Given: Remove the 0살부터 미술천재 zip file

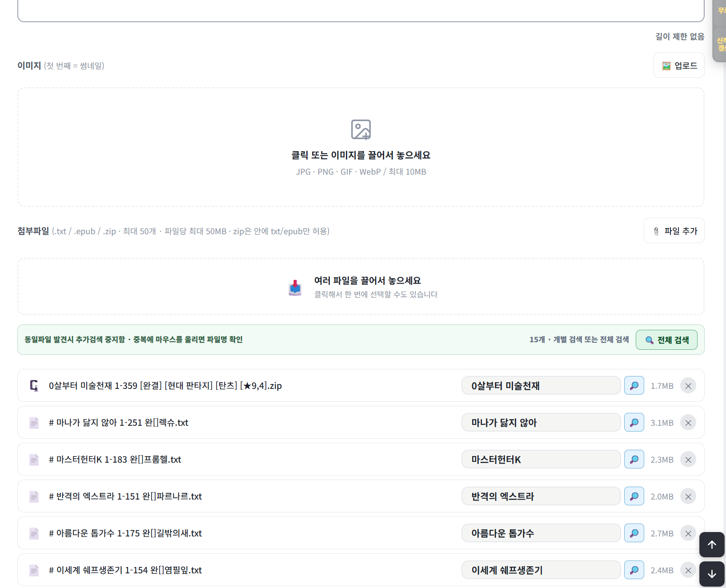Looking at the screenshot, I should pyautogui.click(x=688, y=386).
